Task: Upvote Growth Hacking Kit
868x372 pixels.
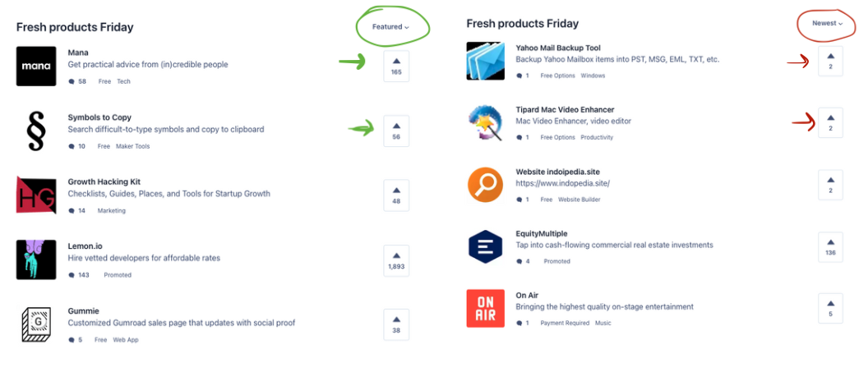Action: (396, 195)
